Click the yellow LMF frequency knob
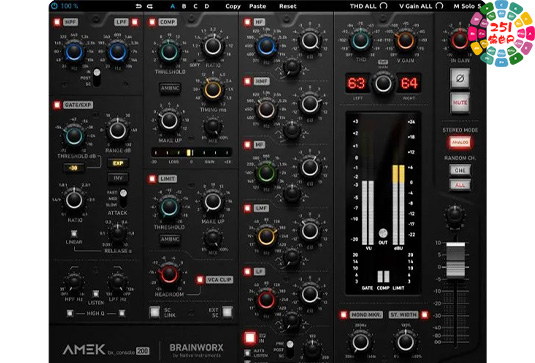Image resolution: width=535 pixels, height=363 pixels. [x=266, y=236]
